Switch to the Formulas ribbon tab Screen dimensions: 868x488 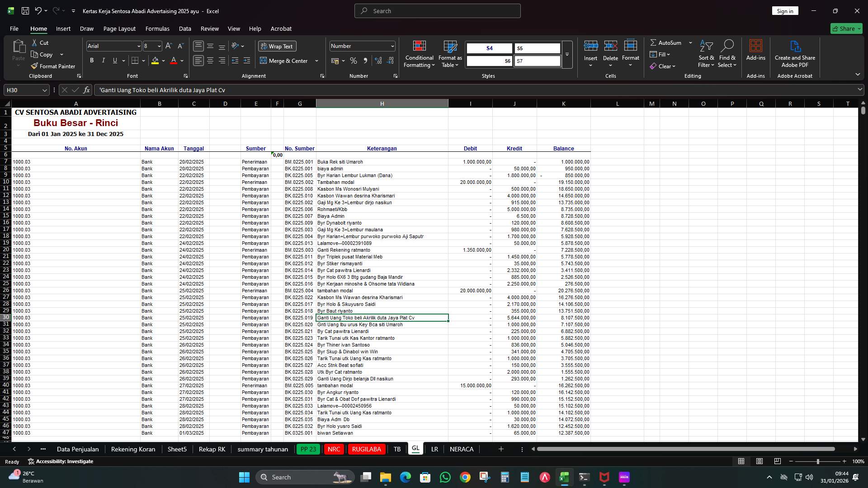[157, 28]
